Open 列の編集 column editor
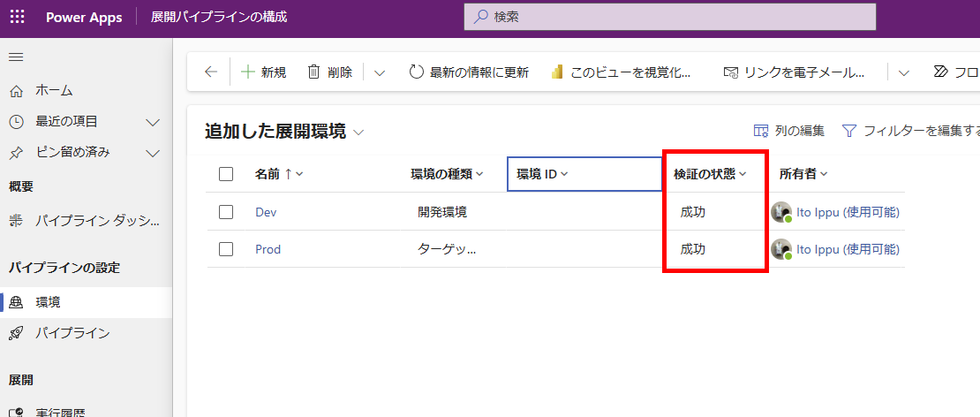Image resolution: width=980 pixels, height=417 pixels. 788,131
